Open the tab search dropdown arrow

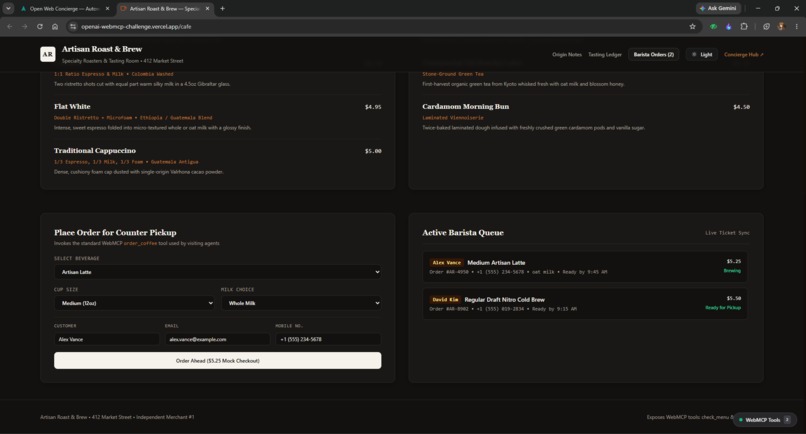click(8, 8)
